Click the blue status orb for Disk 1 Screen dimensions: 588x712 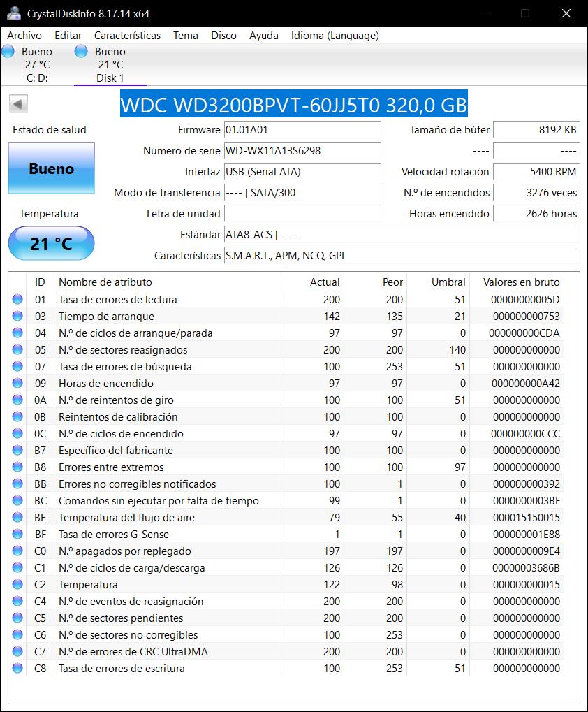81,51
